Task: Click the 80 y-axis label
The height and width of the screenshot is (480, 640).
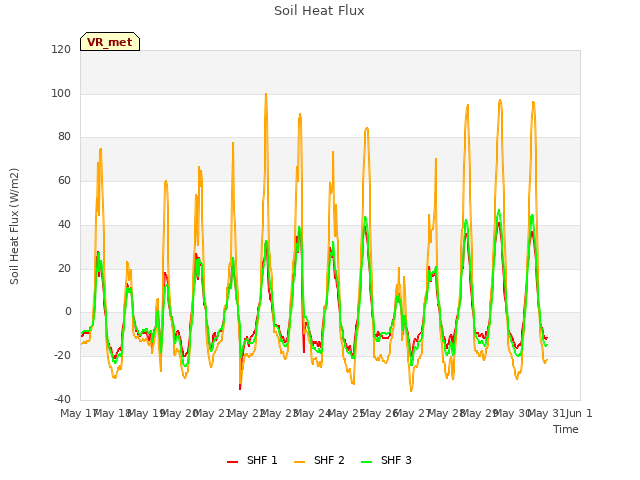Action: [x=64, y=137]
